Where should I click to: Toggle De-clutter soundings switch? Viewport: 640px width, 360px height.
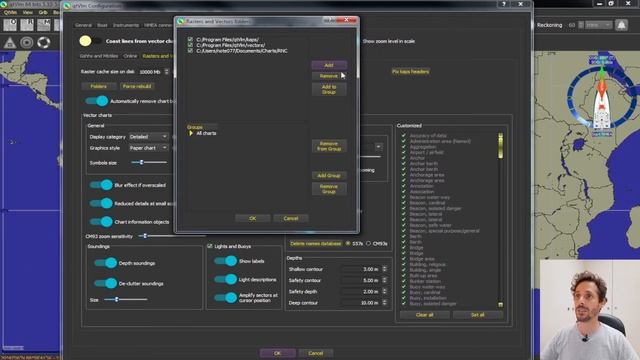[106, 283]
